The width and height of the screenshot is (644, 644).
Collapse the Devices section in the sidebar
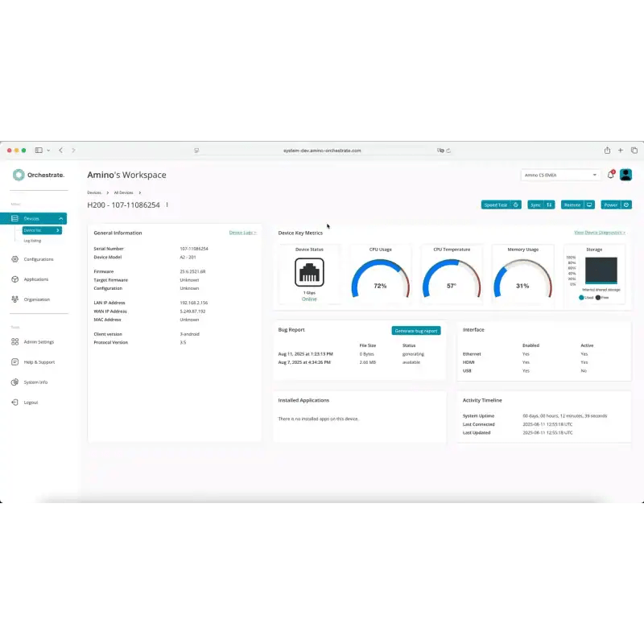(61, 218)
